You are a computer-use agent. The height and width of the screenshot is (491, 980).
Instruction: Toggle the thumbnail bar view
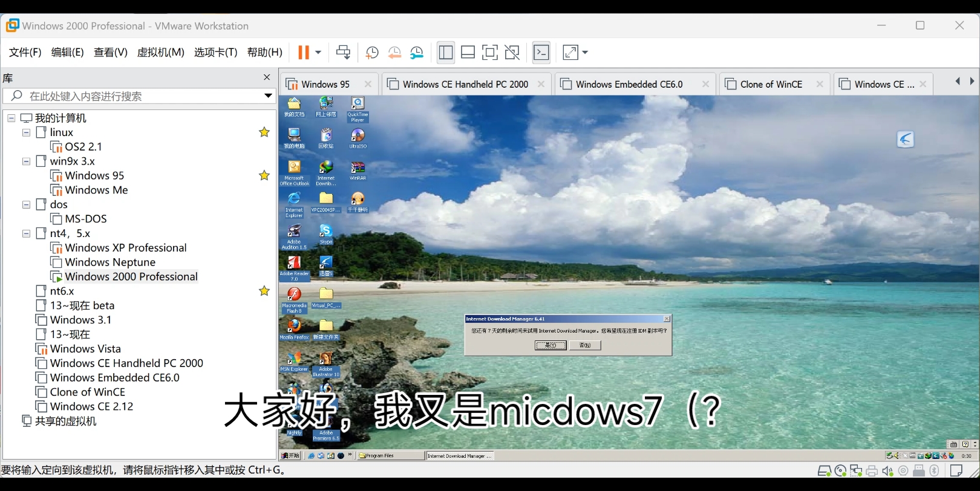click(x=468, y=53)
